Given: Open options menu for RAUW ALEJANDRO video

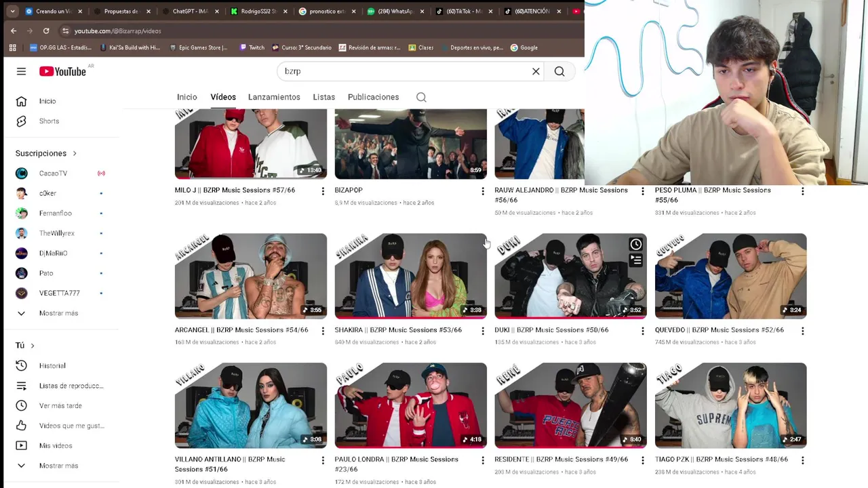Looking at the screenshot, I should coord(643,191).
